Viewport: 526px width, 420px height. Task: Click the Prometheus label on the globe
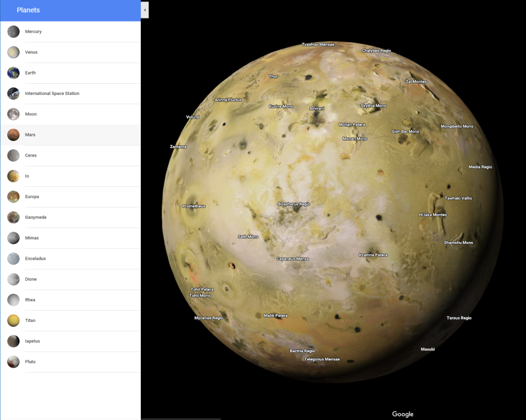click(x=194, y=206)
